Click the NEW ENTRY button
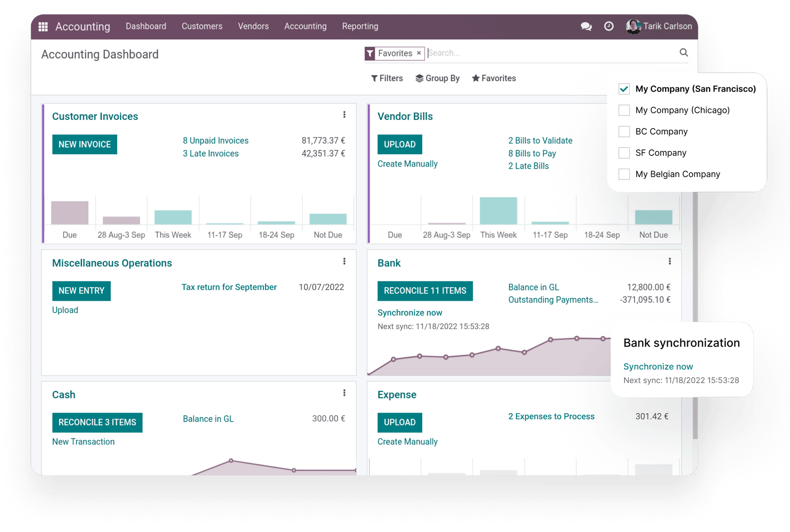790x532 pixels. tap(81, 291)
